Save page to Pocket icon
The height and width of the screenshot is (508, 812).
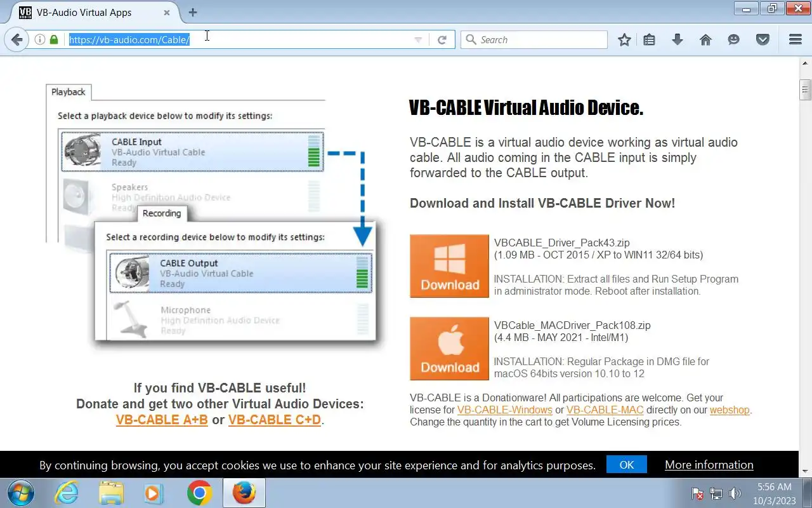(x=763, y=39)
